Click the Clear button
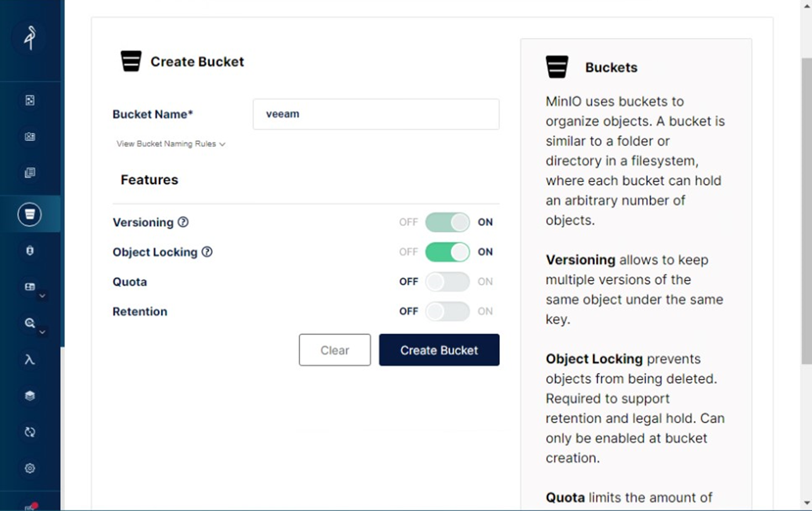This screenshot has height=511, width=812. click(335, 350)
